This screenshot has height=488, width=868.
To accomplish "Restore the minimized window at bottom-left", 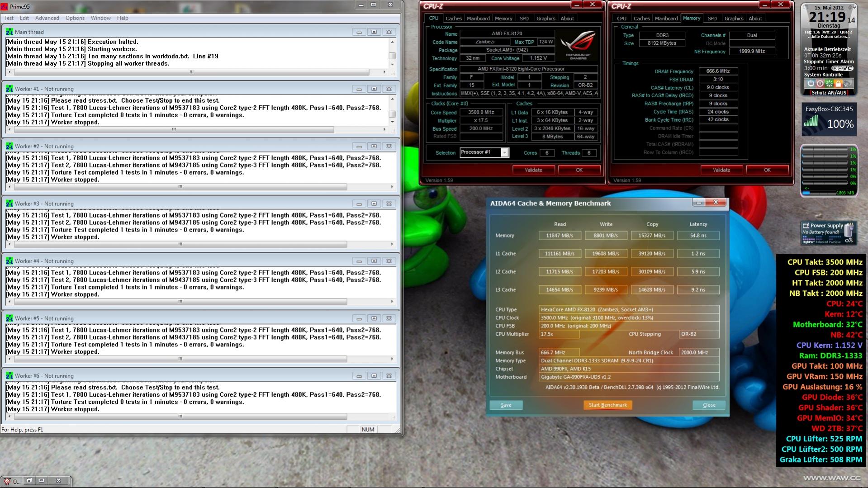I will click(x=29, y=480).
